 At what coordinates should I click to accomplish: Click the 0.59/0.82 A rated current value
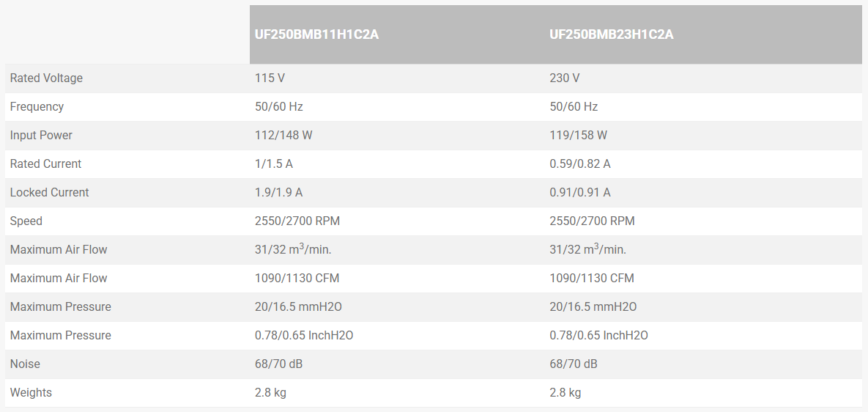580,164
